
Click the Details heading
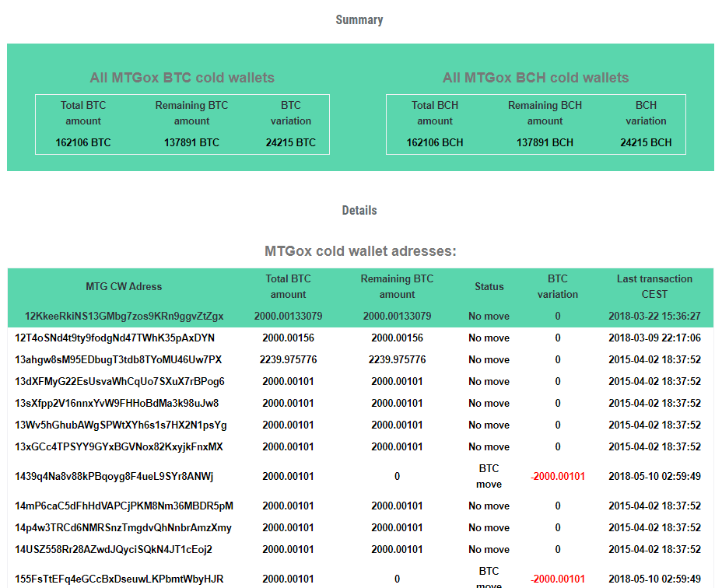point(359,211)
